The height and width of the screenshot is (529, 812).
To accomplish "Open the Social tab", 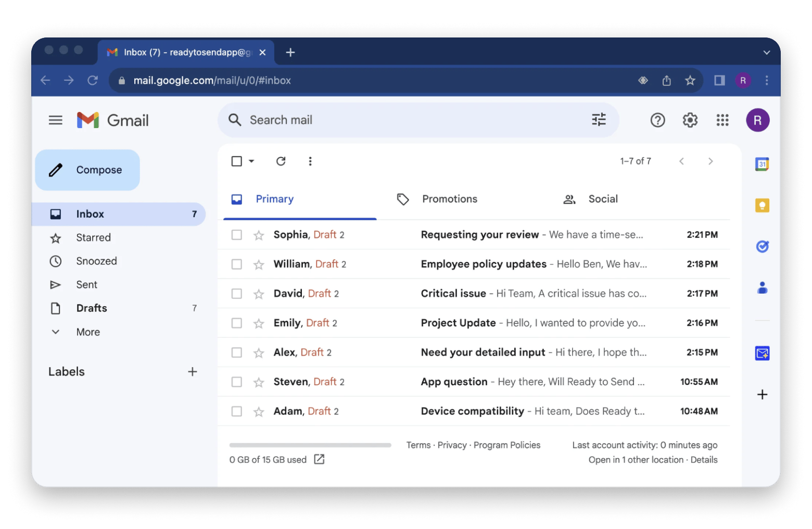I will [x=603, y=198].
